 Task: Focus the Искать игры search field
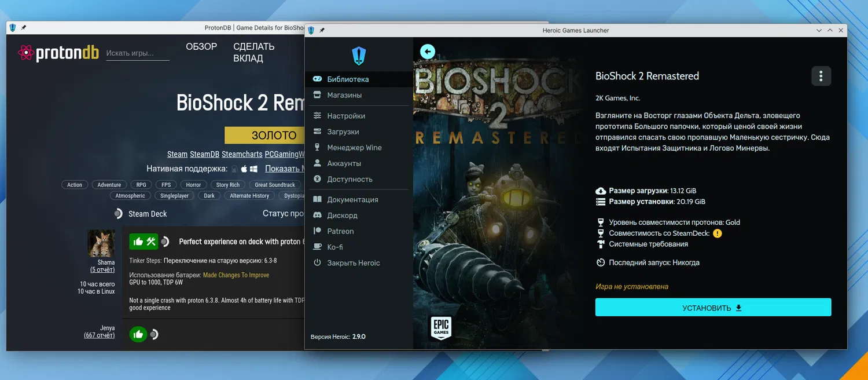tap(138, 53)
